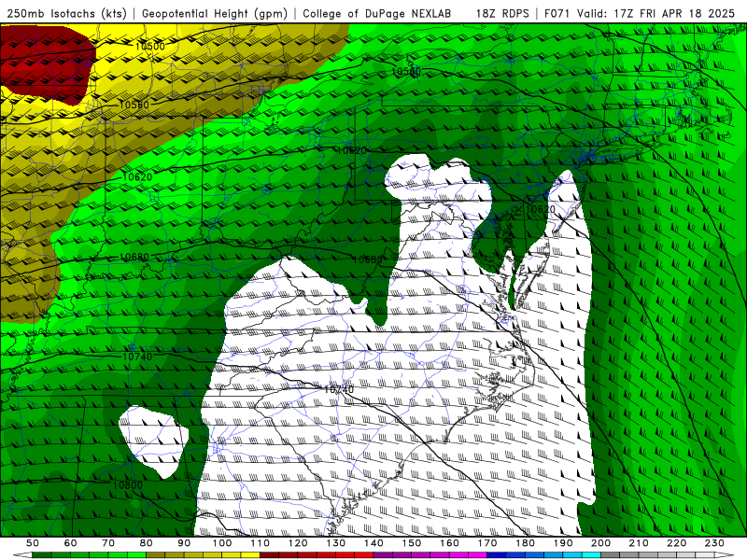The width and height of the screenshot is (747, 560).
Task: Click the 190 value on the color scale
Action: [564, 543]
